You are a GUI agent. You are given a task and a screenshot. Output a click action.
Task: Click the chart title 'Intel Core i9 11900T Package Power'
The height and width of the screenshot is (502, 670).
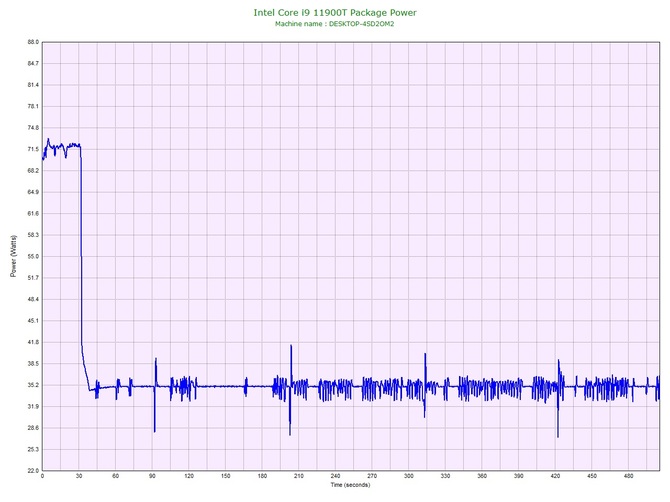pyautogui.click(x=335, y=12)
